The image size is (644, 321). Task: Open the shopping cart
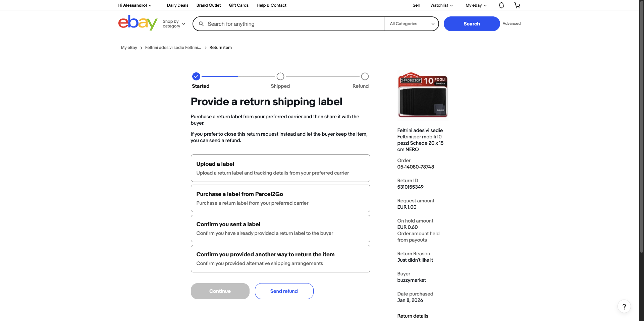517,5
